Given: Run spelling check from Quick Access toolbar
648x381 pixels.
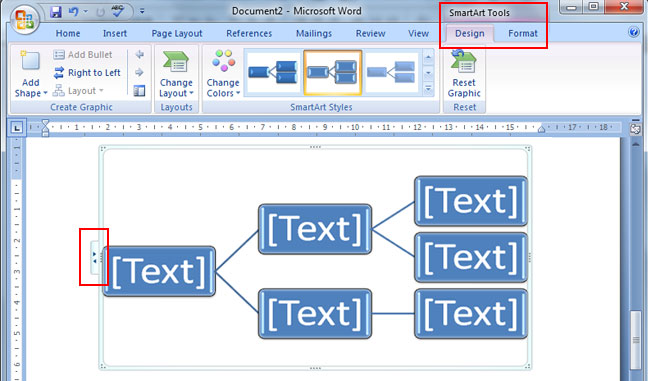Looking at the screenshot, I should 118,11.
